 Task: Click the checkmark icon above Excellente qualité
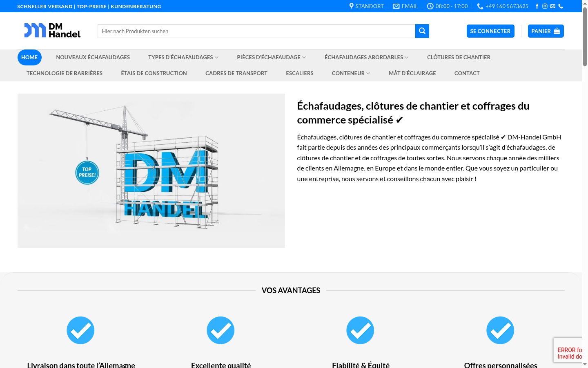[220, 330]
